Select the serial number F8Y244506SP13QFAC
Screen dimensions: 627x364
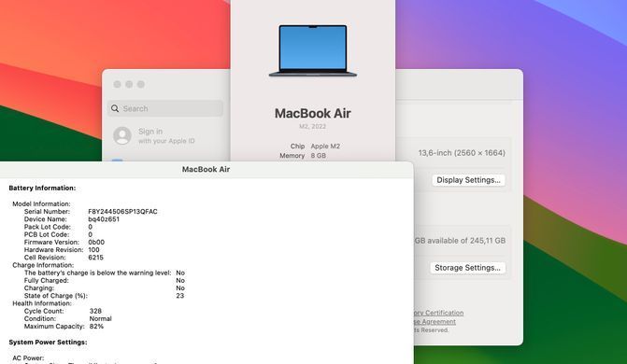tap(122, 211)
